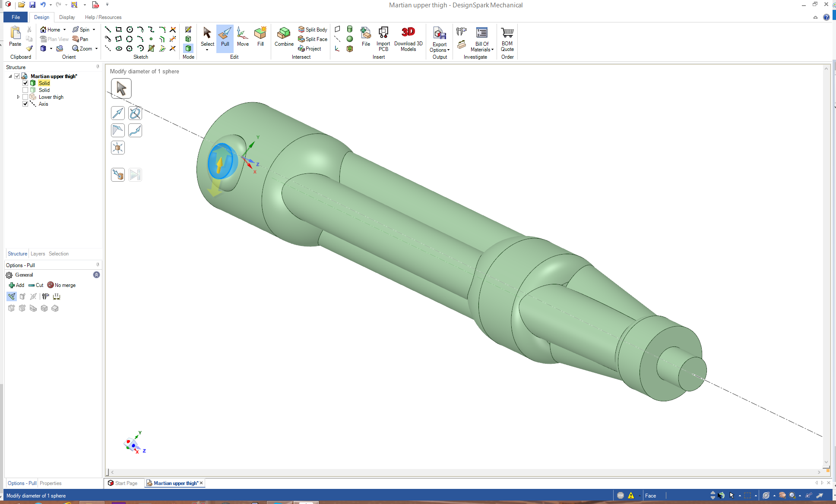The height and width of the screenshot is (504, 836).
Task: Choose the Cut pull option
Action: (36, 285)
